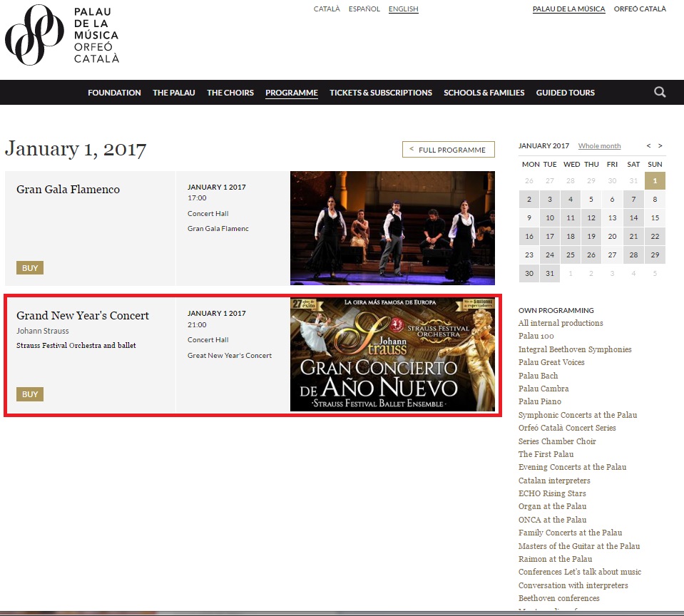Open Gran Concierto de Año Nuevo poster
Screen dimensions: 684x616
(x=392, y=354)
